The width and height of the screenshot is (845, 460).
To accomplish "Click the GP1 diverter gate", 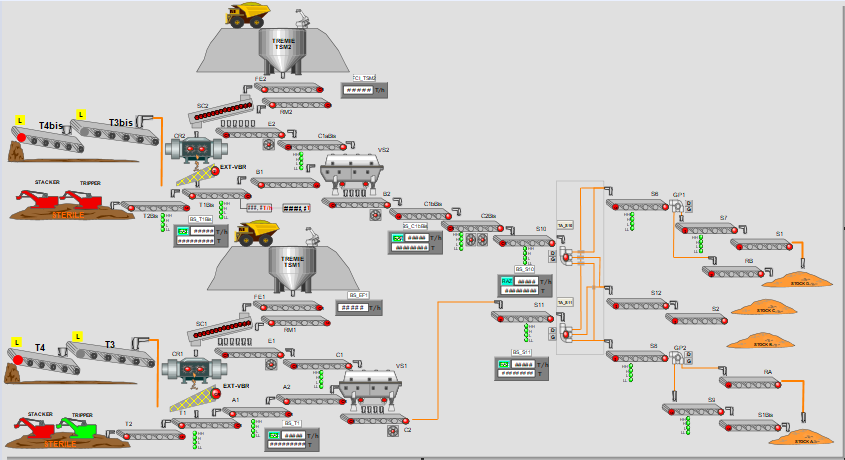I will [x=676, y=206].
